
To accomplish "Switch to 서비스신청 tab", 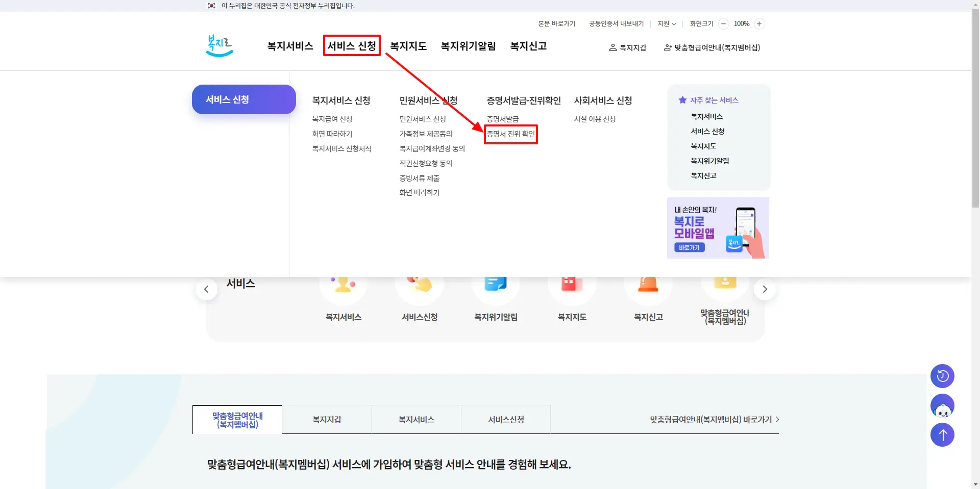I will (506, 420).
